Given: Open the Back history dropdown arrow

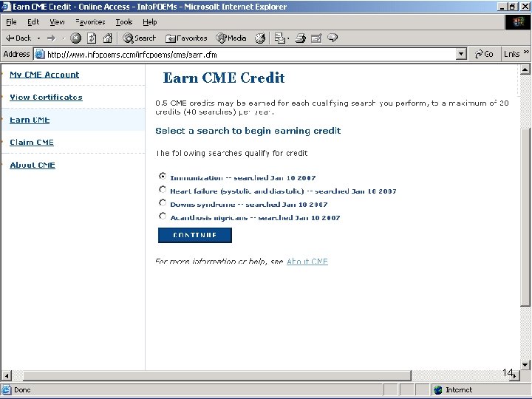Looking at the screenshot, I should click(x=38, y=38).
